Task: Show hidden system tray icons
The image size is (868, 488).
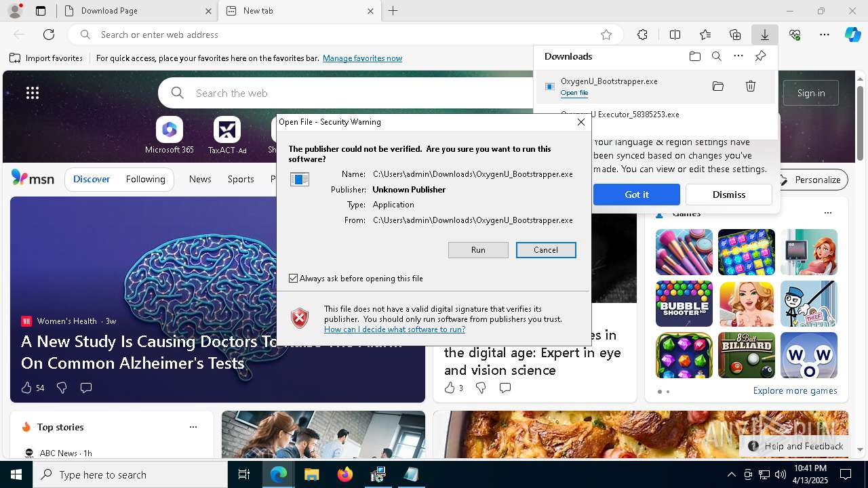Action: [731, 474]
